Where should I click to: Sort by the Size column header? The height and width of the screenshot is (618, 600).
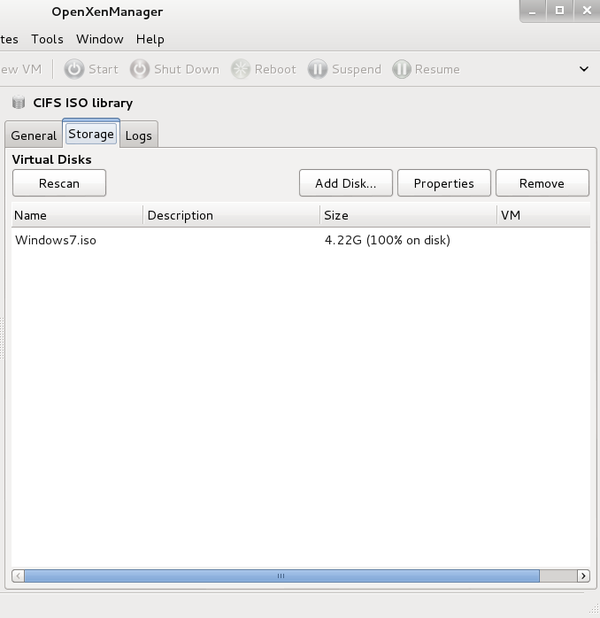click(407, 215)
